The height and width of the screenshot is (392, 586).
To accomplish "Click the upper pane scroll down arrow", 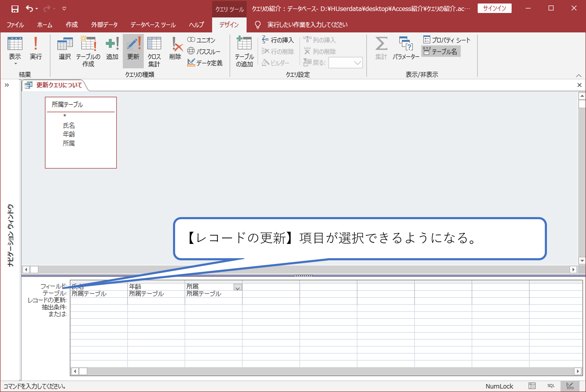I will click(x=582, y=261).
